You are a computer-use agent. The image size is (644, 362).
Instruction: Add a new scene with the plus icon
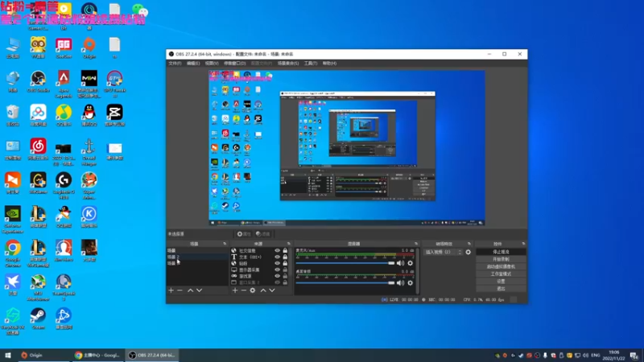pos(171,290)
